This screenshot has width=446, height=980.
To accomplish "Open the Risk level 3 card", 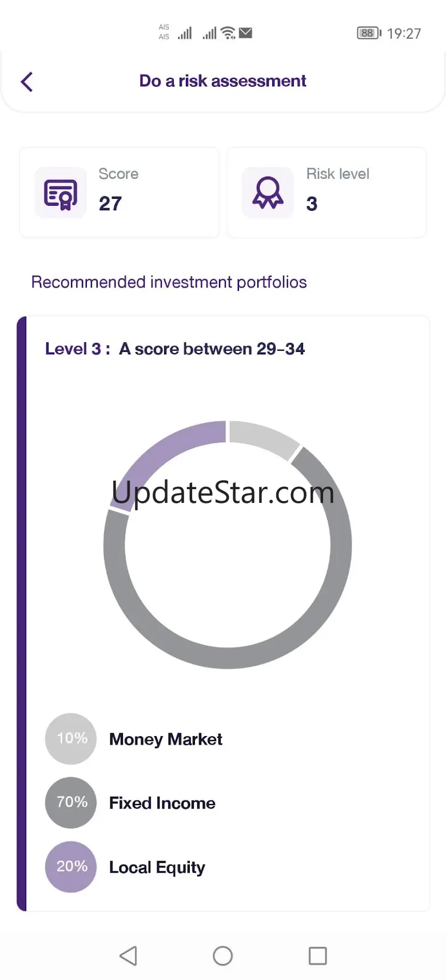I will (x=326, y=193).
